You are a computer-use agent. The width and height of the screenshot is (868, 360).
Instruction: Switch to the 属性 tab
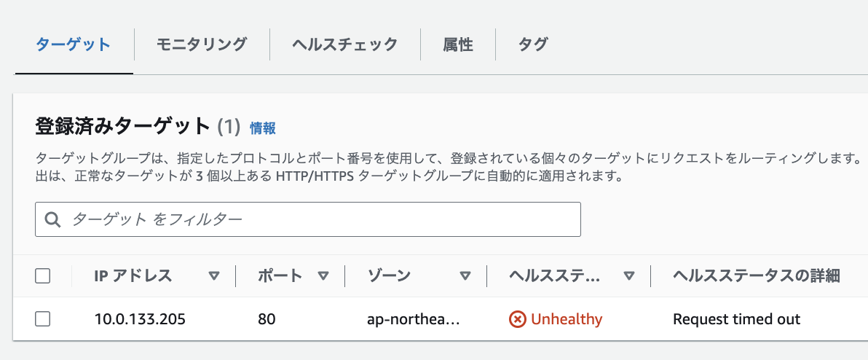tap(458, 45)
